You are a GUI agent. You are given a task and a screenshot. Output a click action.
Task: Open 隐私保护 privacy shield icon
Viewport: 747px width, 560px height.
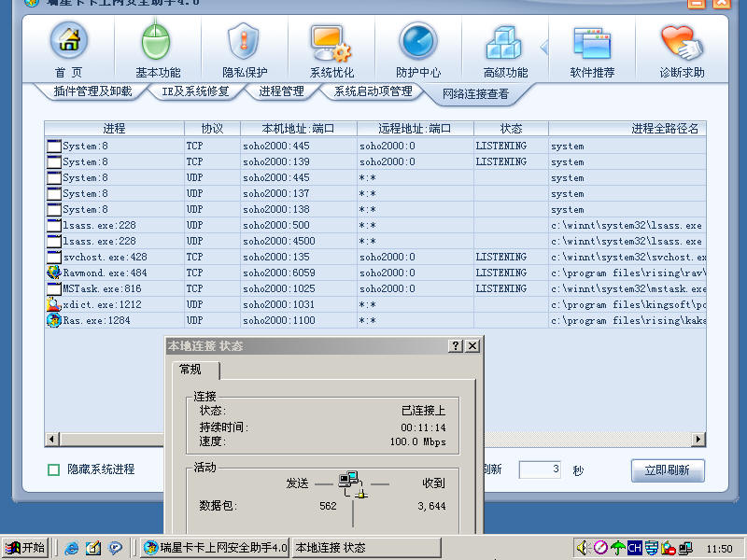(x=244, y=43)
